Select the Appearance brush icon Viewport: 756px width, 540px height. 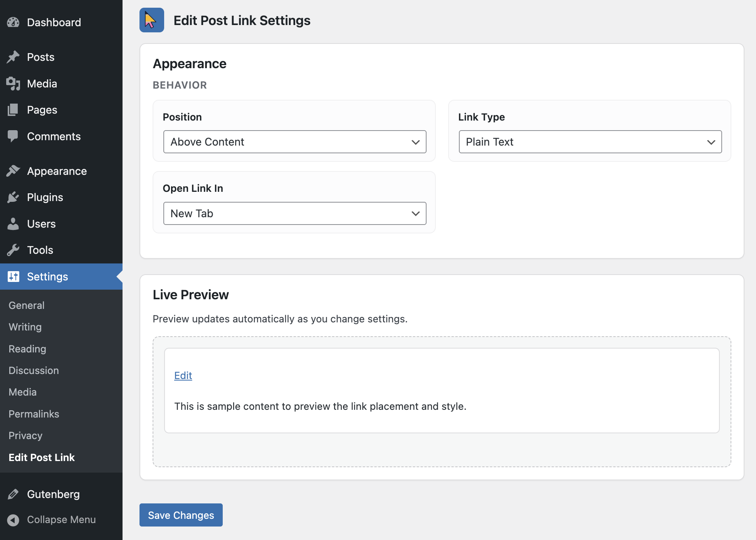click(13, 171)
